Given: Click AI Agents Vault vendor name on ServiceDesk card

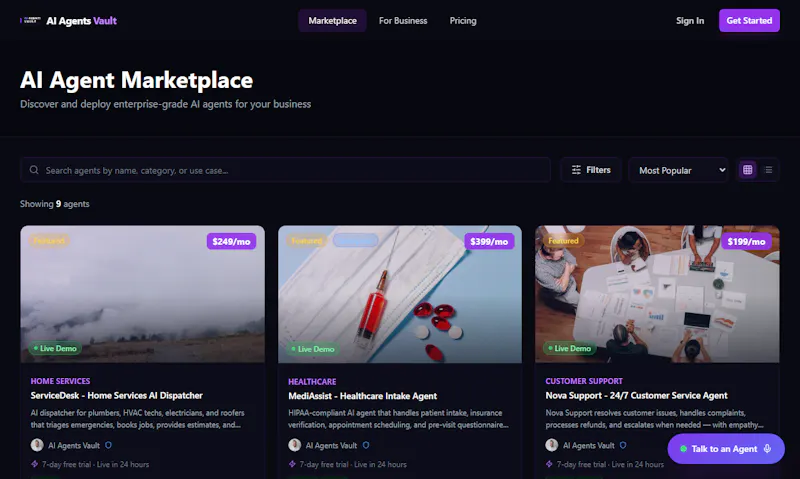Looking at the screenshot, I should pos(74,445).
